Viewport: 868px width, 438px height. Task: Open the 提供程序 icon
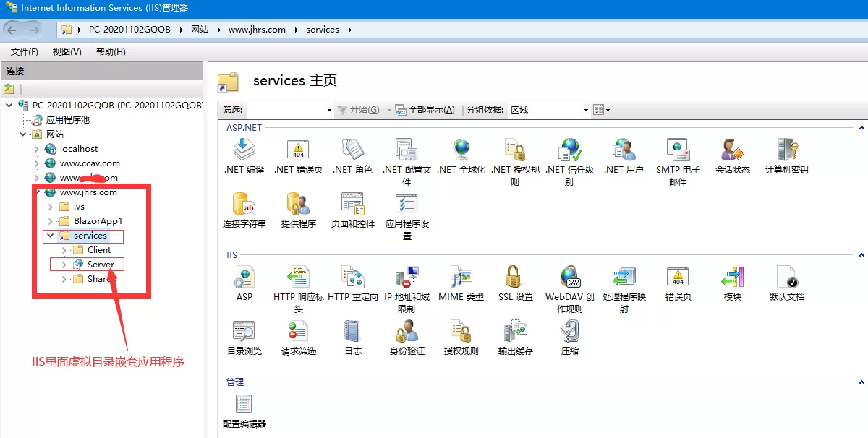(298, 204)
